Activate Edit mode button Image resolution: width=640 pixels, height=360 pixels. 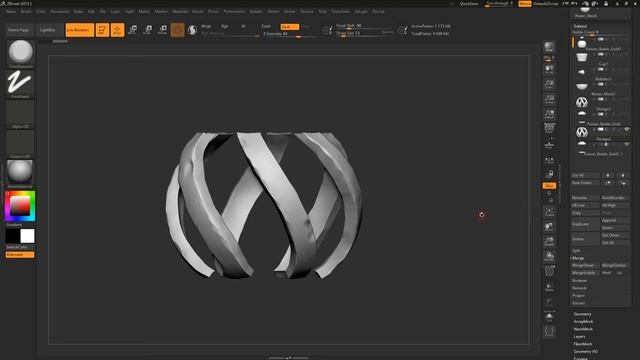click(x=102, y=30)
